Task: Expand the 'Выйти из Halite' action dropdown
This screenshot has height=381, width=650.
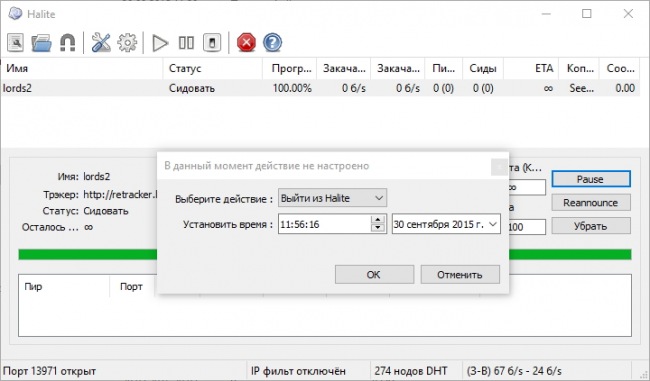Action: (x=332, y=198)
